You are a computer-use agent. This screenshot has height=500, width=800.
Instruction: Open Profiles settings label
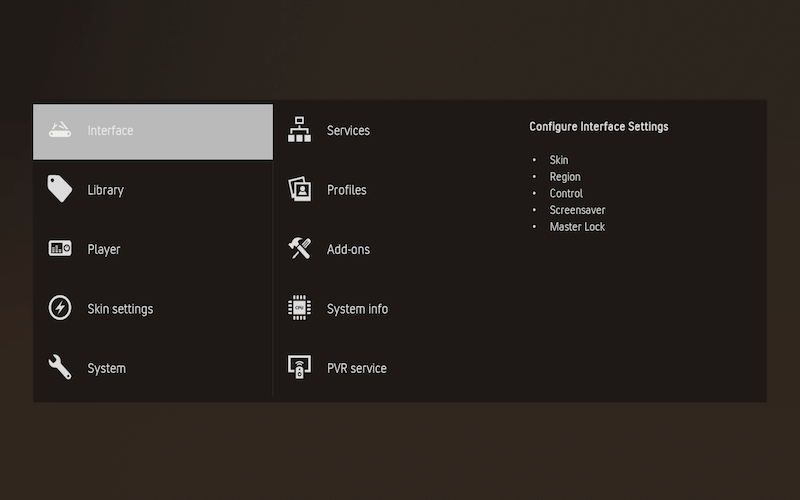[x=346, y=190]
